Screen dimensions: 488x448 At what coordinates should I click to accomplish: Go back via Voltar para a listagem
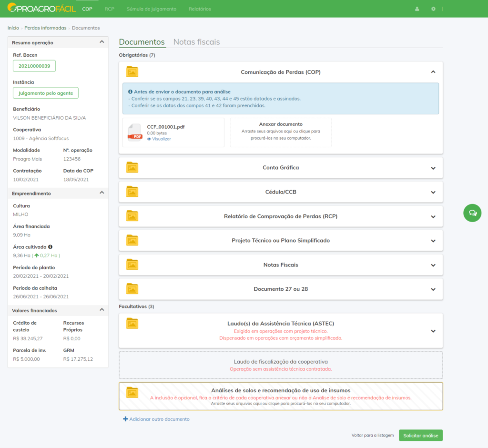[x=373, y=435]
